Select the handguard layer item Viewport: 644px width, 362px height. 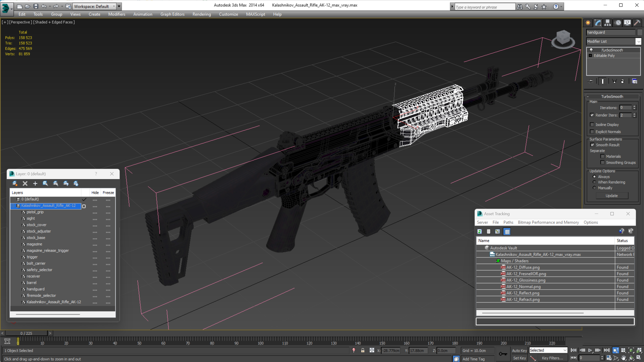(x=35, y=289)
